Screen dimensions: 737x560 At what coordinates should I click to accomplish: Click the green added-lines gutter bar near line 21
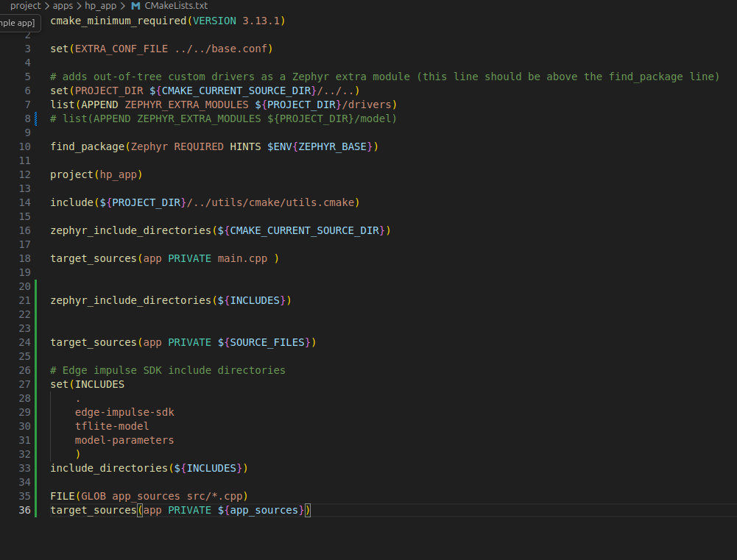pyautogui.click(x=35, y=300)
